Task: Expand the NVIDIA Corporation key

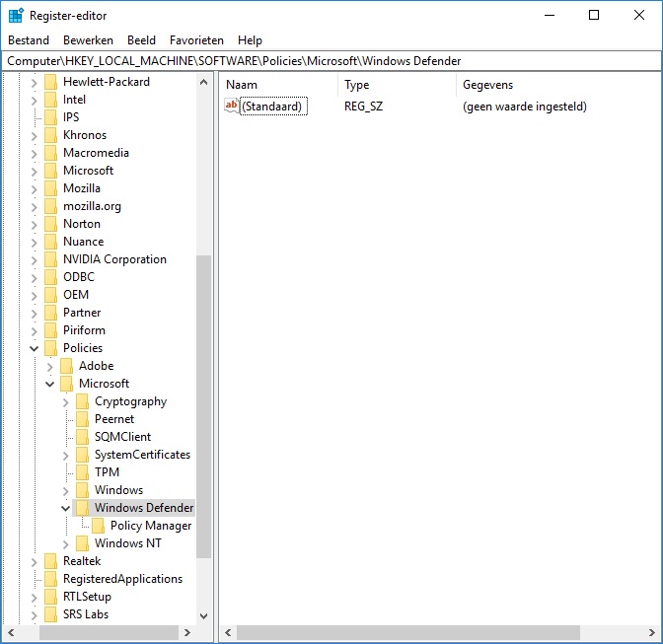Action: pyautogui.click(x=35, y=259)
